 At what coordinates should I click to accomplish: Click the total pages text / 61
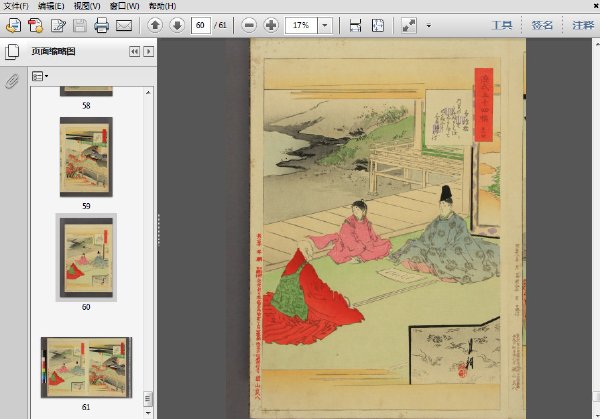tap(220, 25)
